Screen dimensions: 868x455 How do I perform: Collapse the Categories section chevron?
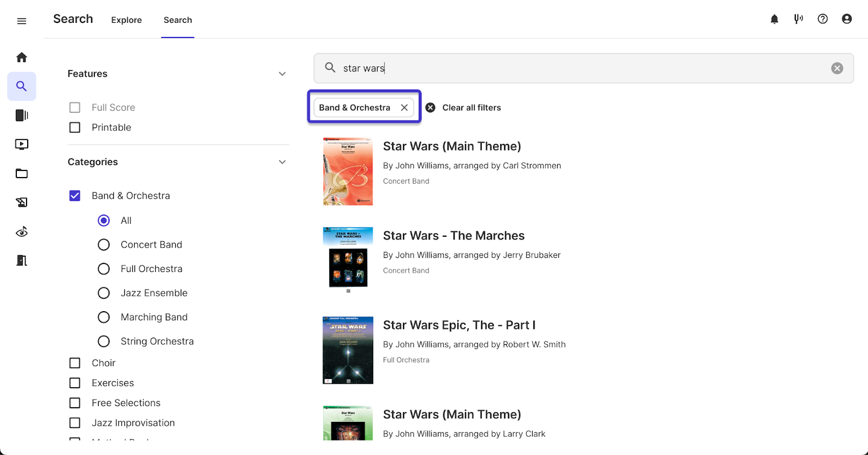click(282, 162)
